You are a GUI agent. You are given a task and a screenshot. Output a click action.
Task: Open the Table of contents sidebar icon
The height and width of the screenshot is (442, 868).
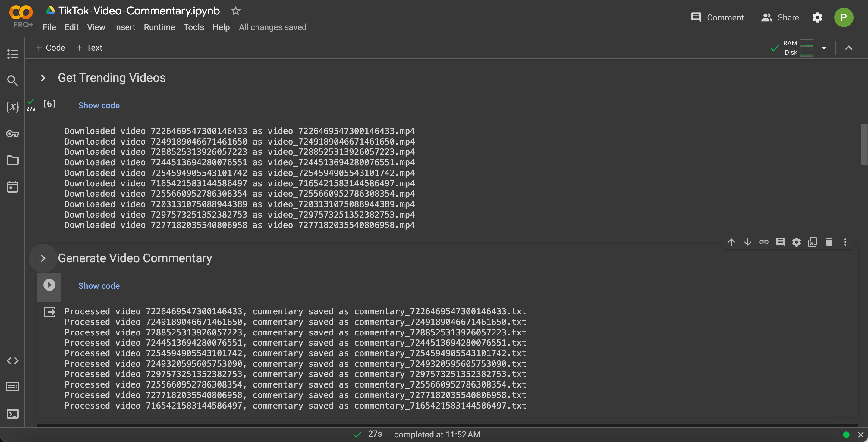click(12, 54)
